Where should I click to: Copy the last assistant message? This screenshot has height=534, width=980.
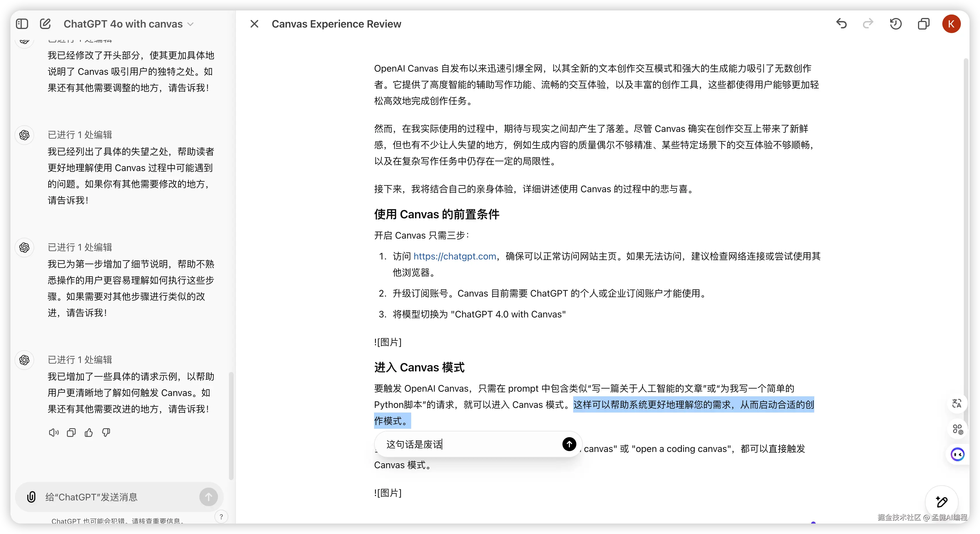pyautogui.click(x=71, y=432)
